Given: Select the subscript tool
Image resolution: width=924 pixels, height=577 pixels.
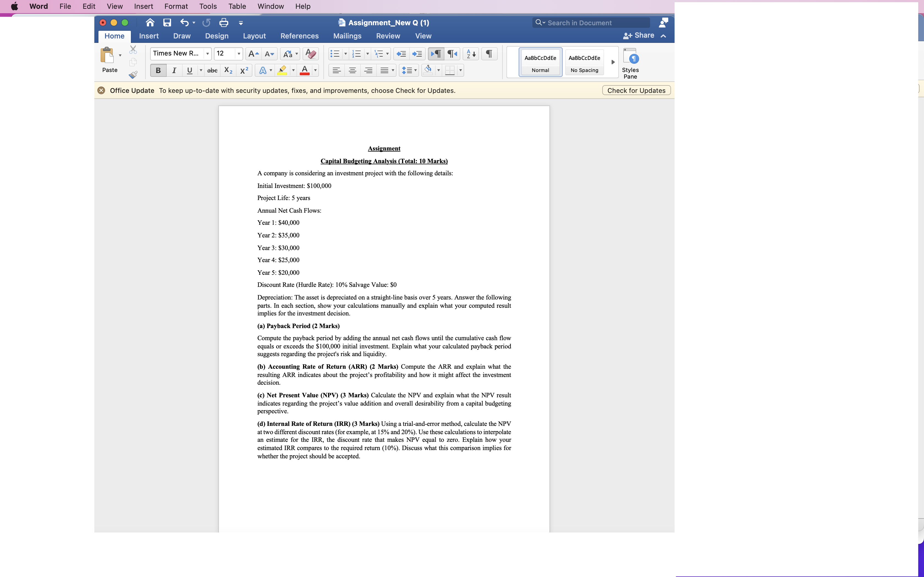Looking at the screenshot, I should (x=228, y=70).
